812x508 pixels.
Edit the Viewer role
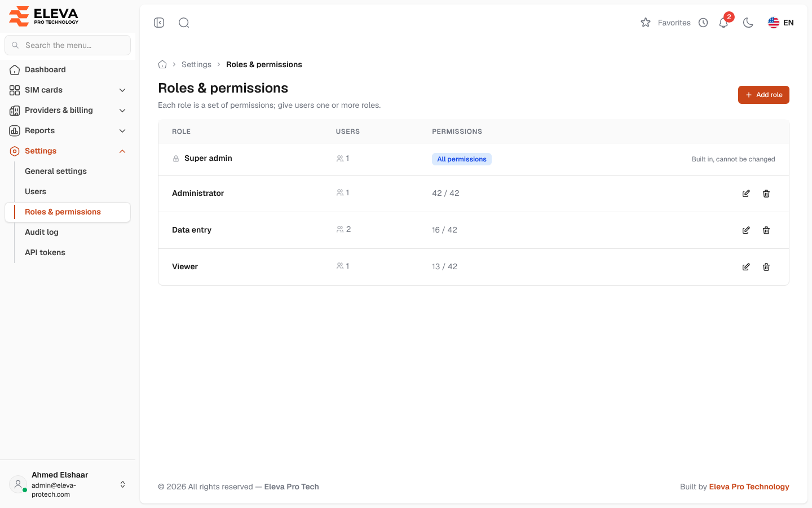click(x=746, y=267)
